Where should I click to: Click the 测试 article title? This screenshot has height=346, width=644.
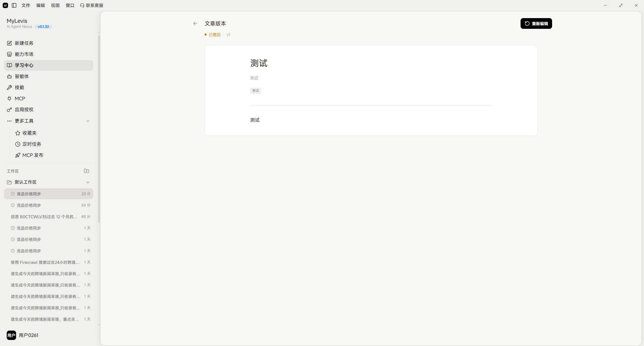click(x=259, y=63)
